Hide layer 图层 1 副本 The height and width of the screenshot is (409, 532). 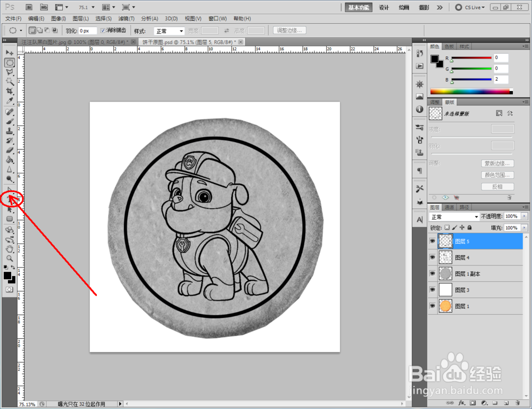432,273
